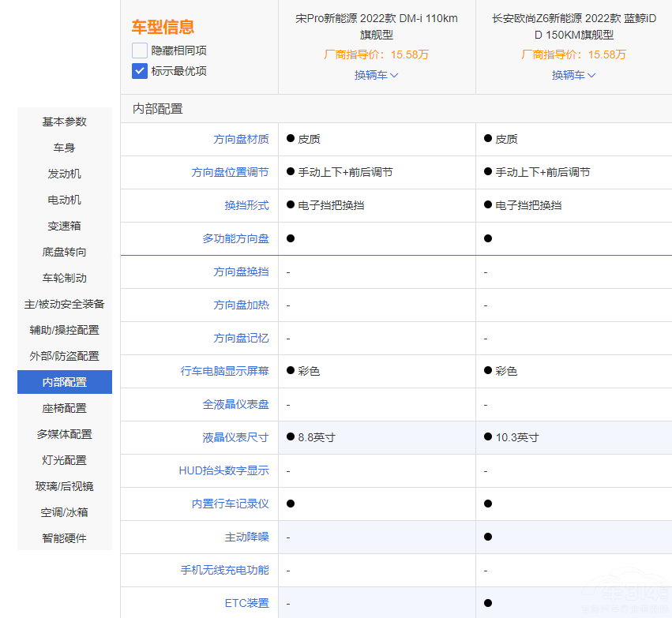Click the 厂商指导价 price of 15.58万
The image size is (672, 618).
pyautogui.click(x=376, y=55)
